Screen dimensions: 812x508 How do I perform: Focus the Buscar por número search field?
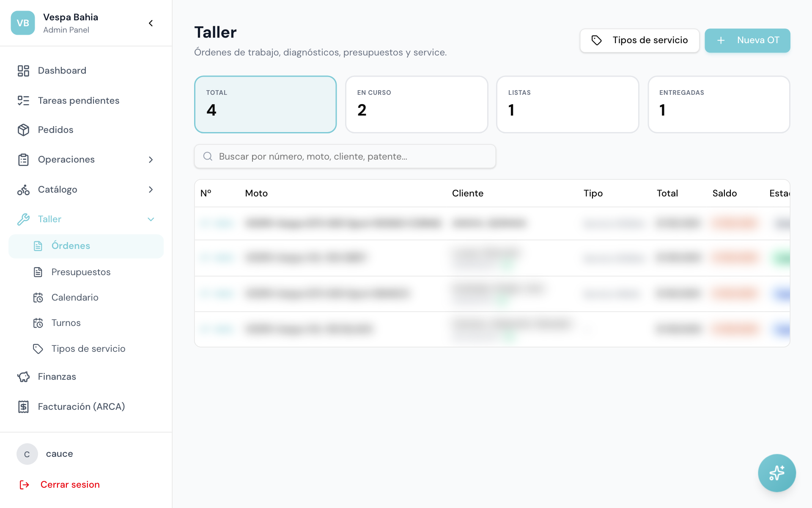(345, 157)
